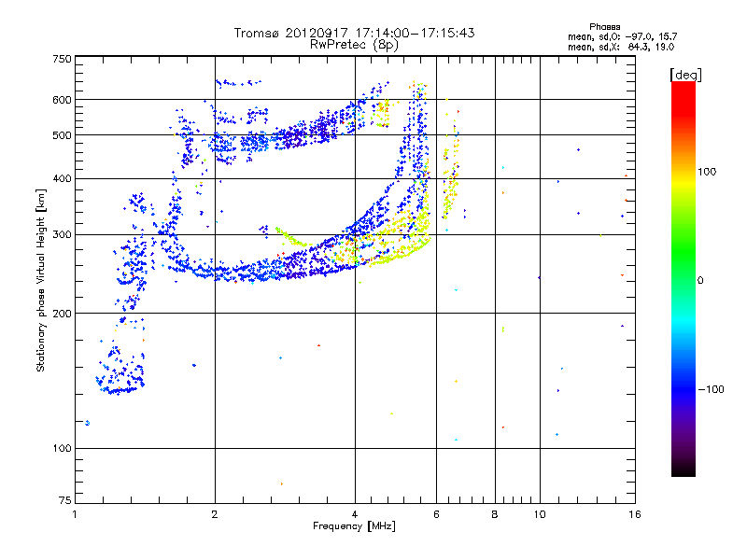This screenshot has height=560, width=747.
Task: Click the colorbar tick label "0"
Action: pos(699,280)
